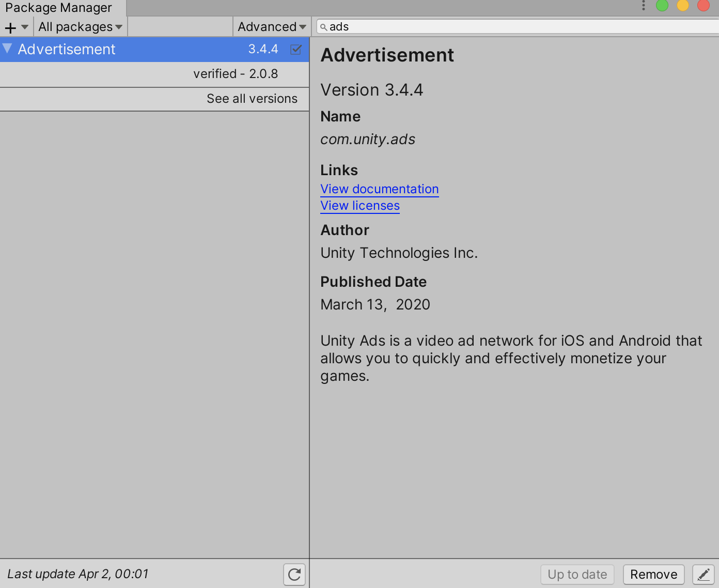
Task: Open the three-dot window options menu
Action: click(x=644, y=5)
